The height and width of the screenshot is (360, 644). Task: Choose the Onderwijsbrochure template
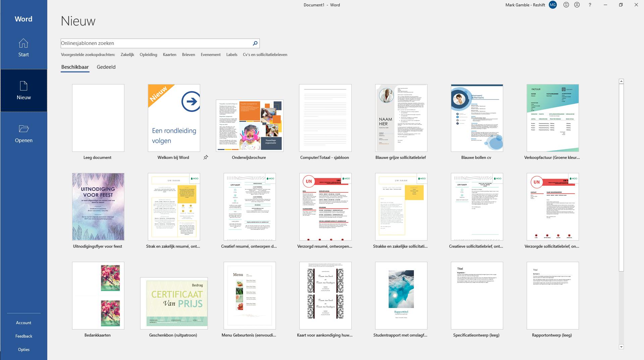(249, 126)
